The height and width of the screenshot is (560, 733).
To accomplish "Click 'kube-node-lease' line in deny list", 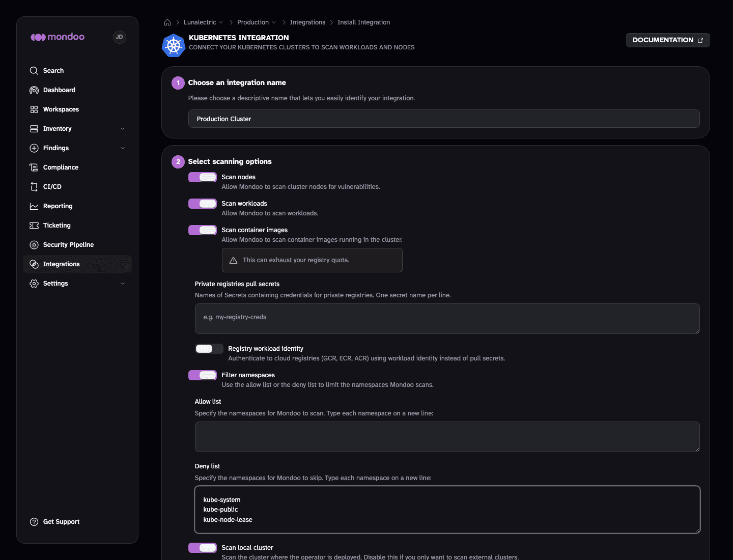I will [x=228, y=520].
